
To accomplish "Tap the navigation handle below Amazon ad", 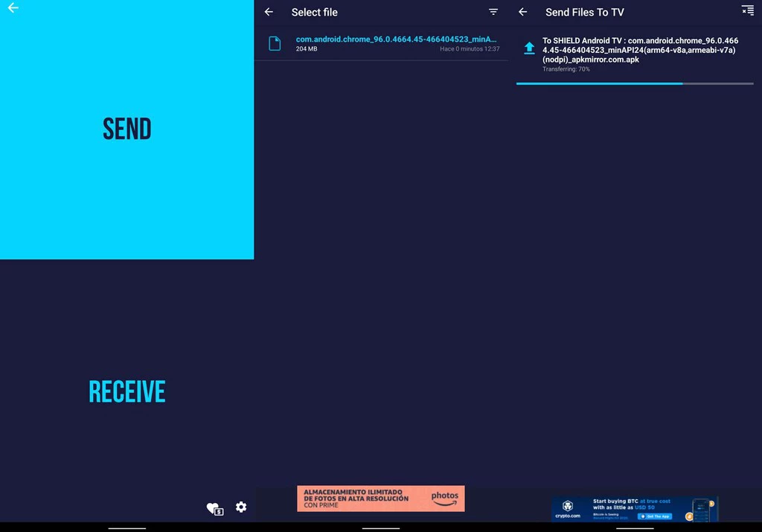I will pyautogui.click(x=381, y=528).
